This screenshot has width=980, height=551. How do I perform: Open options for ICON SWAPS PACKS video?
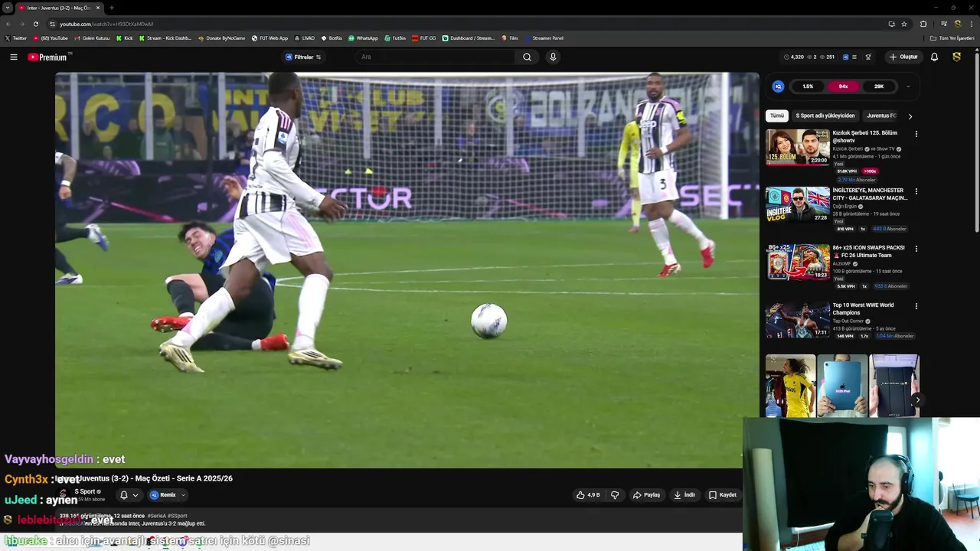coord(916,249)
